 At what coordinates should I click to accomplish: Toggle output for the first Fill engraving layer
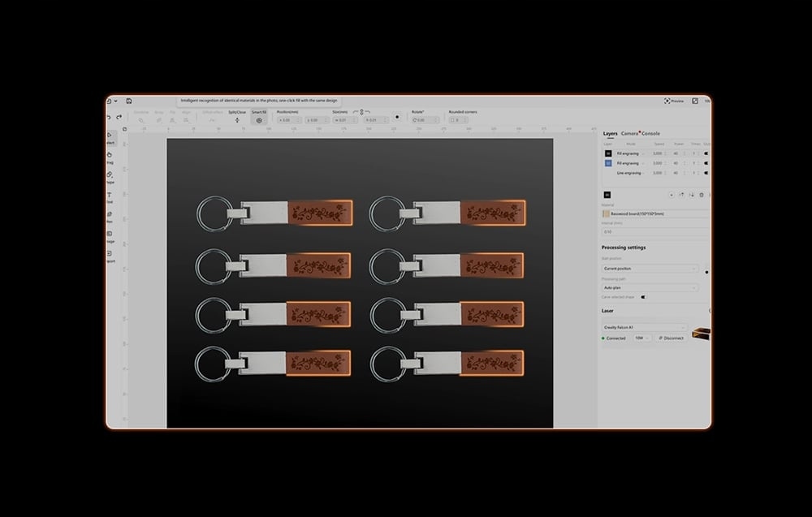click(706, 153)
